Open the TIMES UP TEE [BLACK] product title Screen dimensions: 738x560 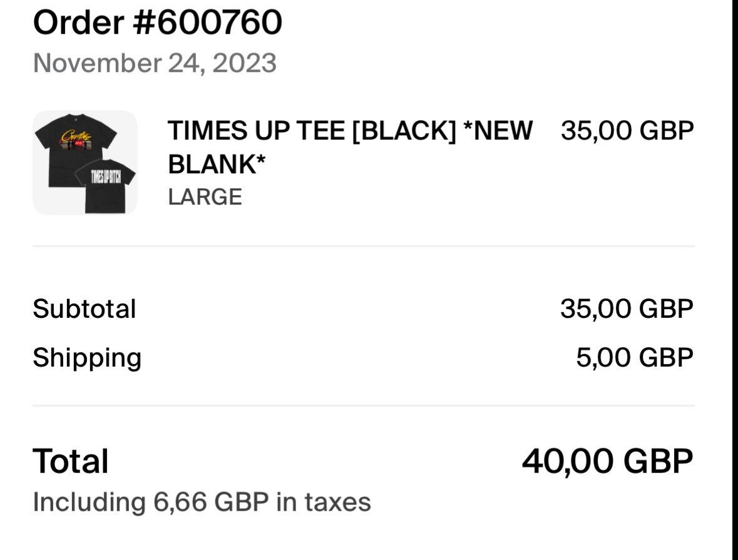[x=350, y=147]
